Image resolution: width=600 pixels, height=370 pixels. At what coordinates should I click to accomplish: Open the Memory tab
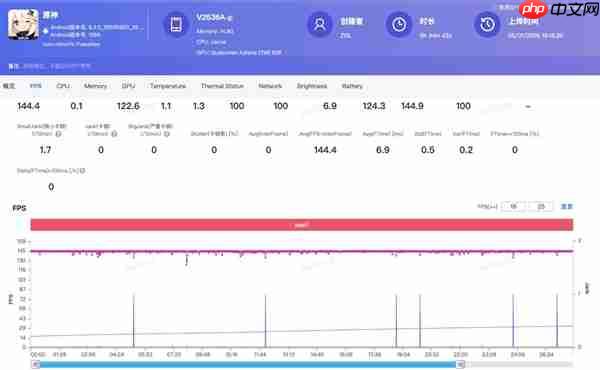click(95, 86)
